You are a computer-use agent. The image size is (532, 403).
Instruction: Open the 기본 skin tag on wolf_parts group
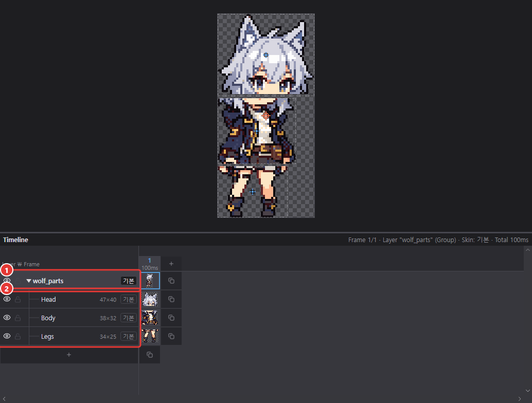(x=129, y=281)
